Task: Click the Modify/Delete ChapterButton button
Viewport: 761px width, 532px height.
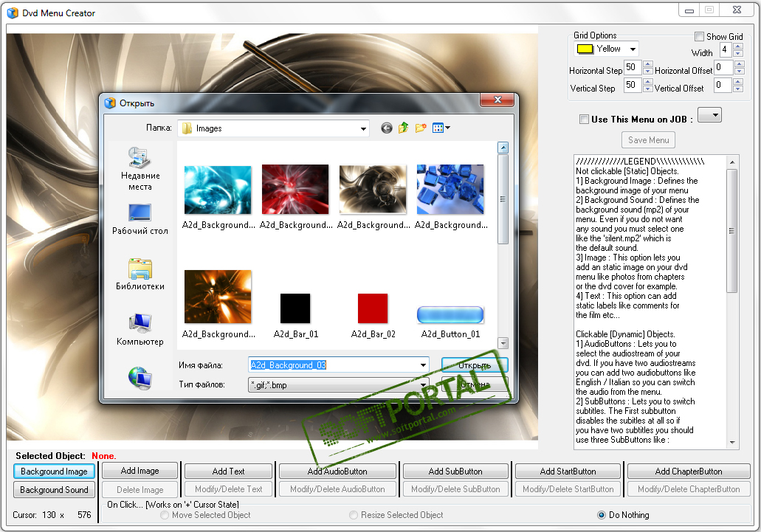Action: pos(689,489)
